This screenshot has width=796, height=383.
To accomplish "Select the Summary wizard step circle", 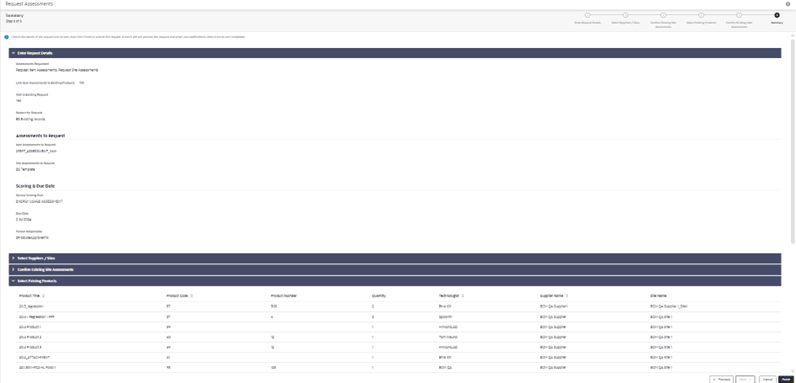I will click(x=777, y=15).
